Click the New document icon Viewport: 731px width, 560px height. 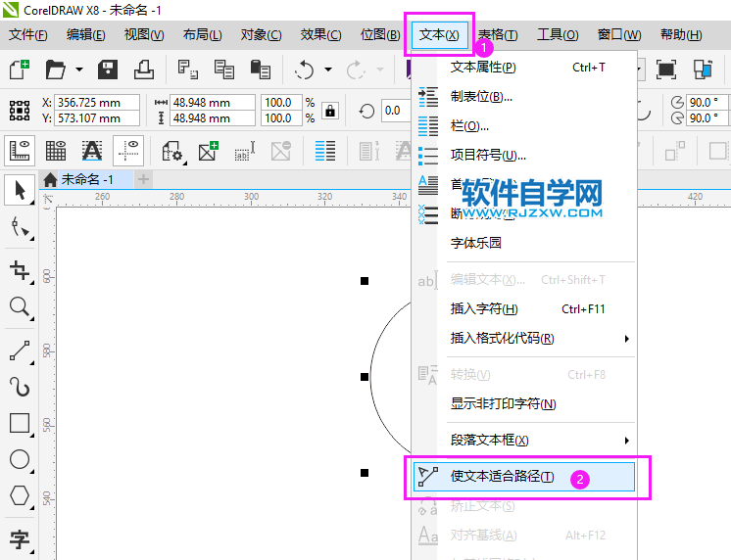pyautogui.click(x=20, y=70)
